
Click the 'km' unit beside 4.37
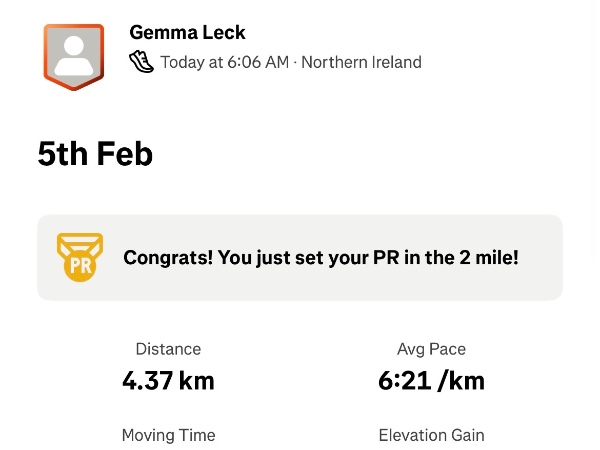click(197, 380)
